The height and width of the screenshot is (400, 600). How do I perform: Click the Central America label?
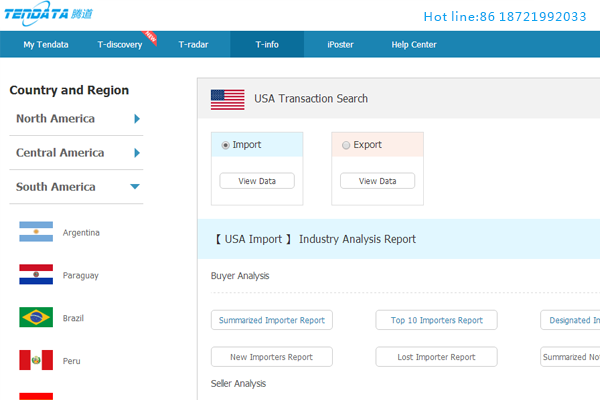tap(60, 153)
